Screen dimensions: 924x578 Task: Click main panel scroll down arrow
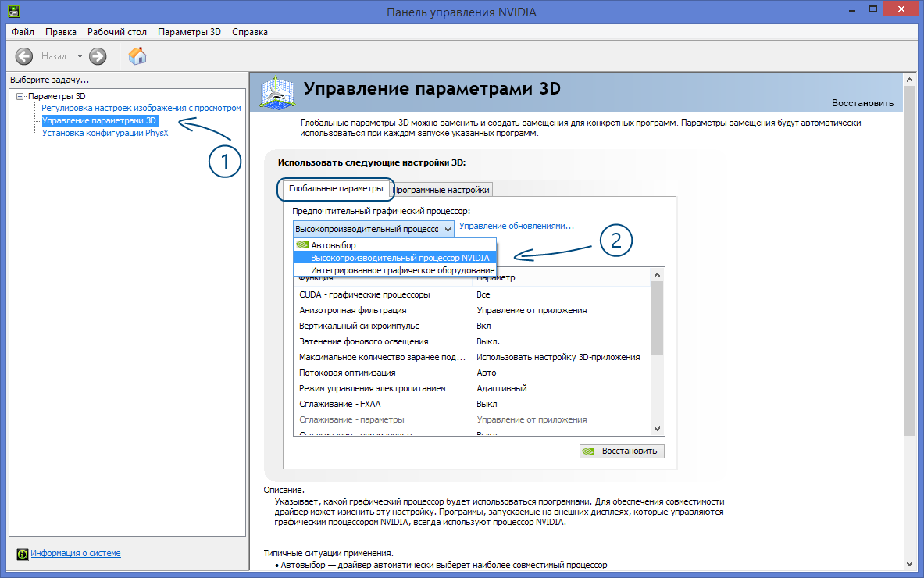[908, 564]
